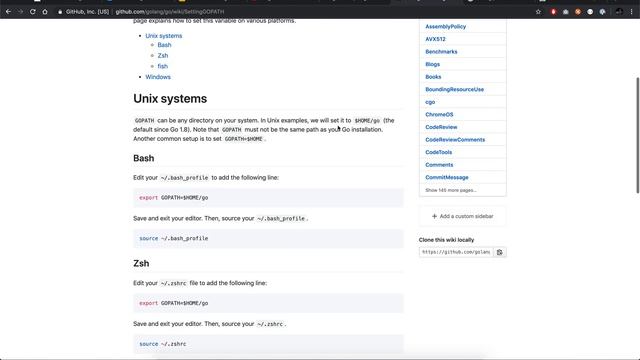Click the inline GOPATH=$HOME code text
640x360 pixels.
tap(244, 139)
